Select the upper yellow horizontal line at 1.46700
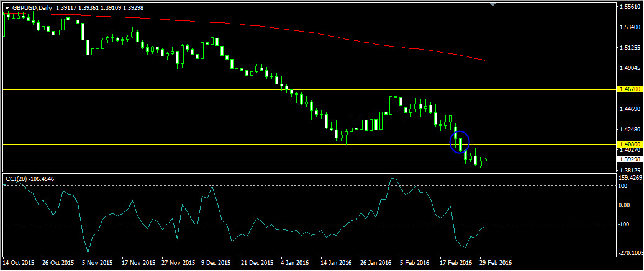This screenshot has height=271, width=644. pos(186,90)
